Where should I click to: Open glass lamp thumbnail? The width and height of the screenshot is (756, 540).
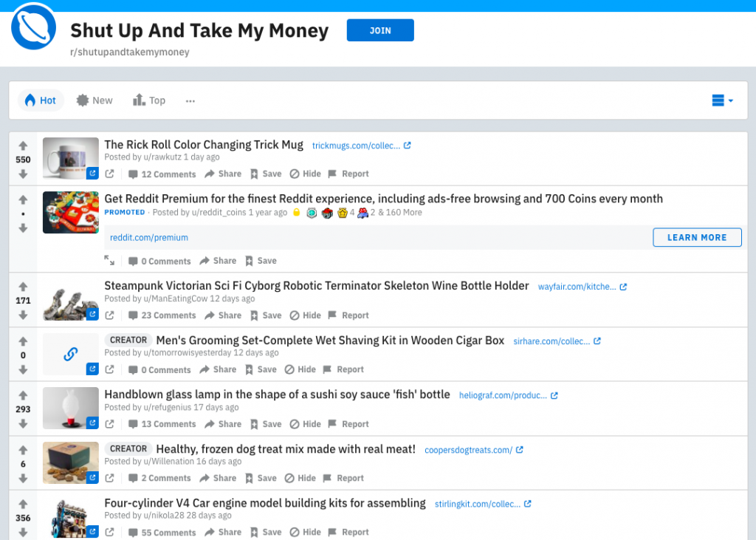(70, 409)
